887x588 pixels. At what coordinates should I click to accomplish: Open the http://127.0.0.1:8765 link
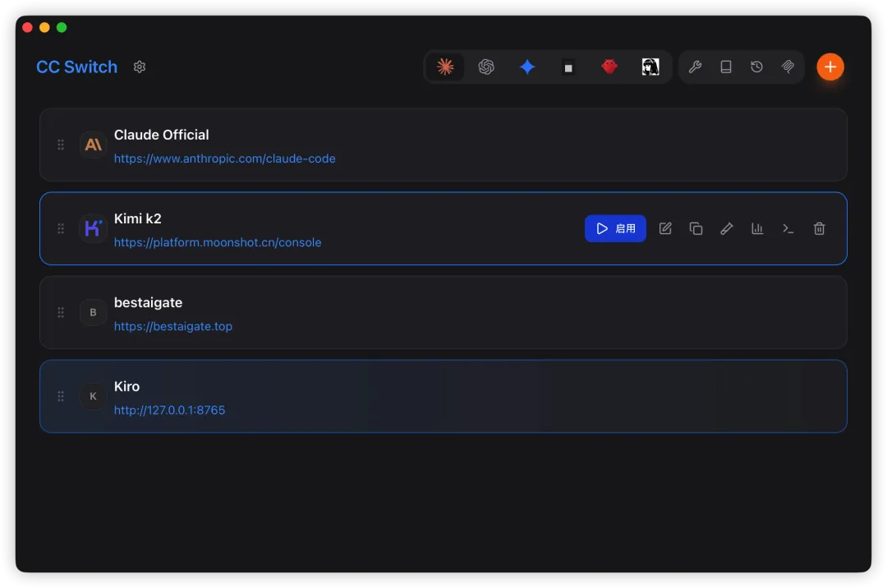pyautogui.click(x=170, y=410)
